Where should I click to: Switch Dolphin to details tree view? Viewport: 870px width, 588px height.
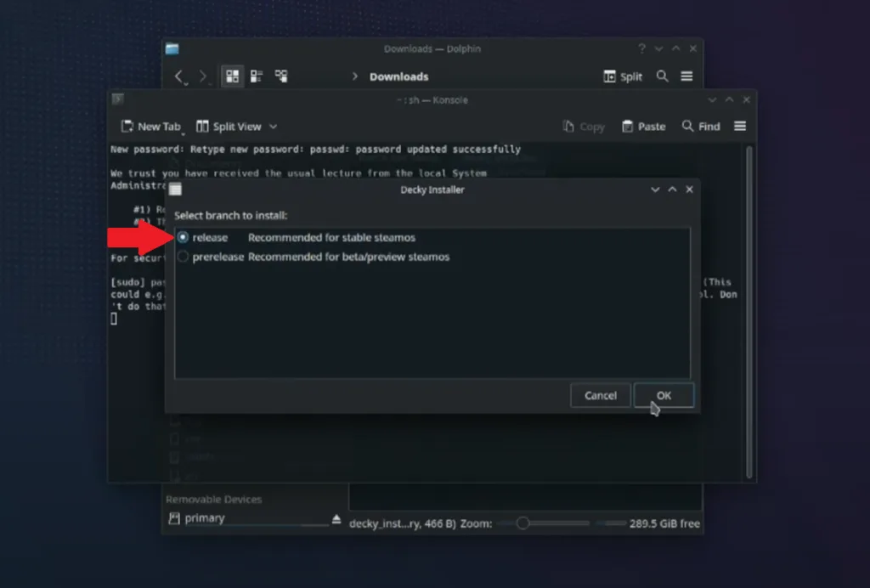coord(281,76)
